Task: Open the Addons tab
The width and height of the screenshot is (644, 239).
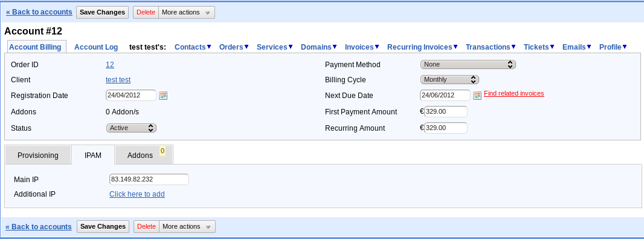Action: coord(144,155)
